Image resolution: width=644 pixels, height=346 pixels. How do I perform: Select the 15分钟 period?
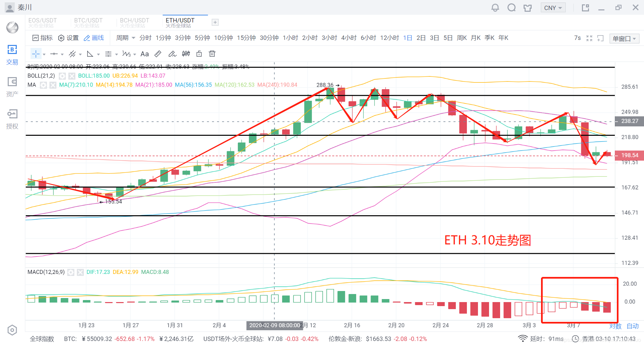click(x=246, y=38)
